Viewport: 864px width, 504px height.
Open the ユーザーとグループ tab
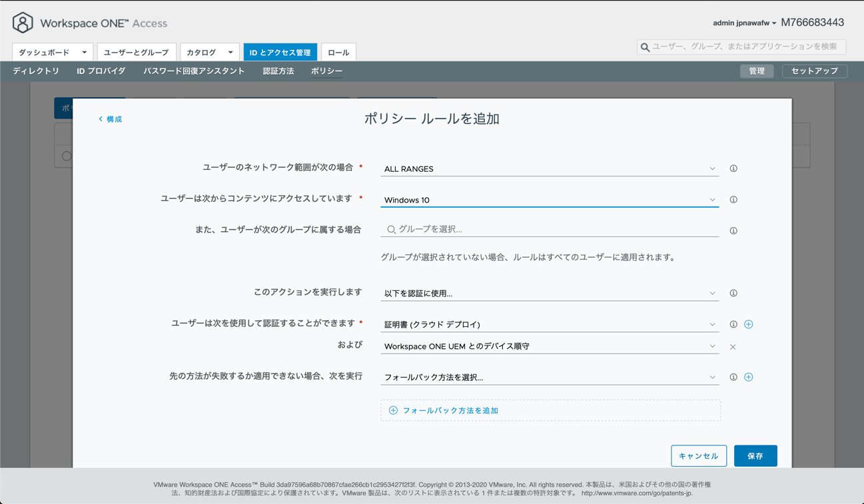[x=136, y=53]
